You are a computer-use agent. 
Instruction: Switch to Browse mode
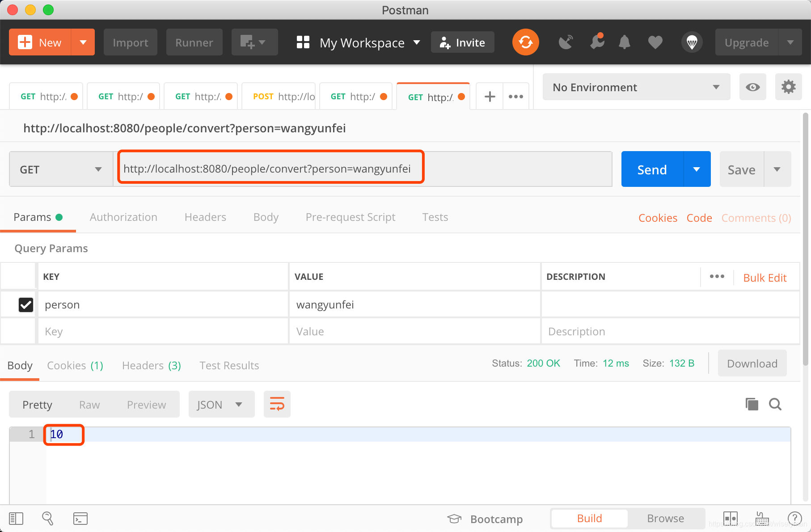pyautogui.click(x=666, y=519)
